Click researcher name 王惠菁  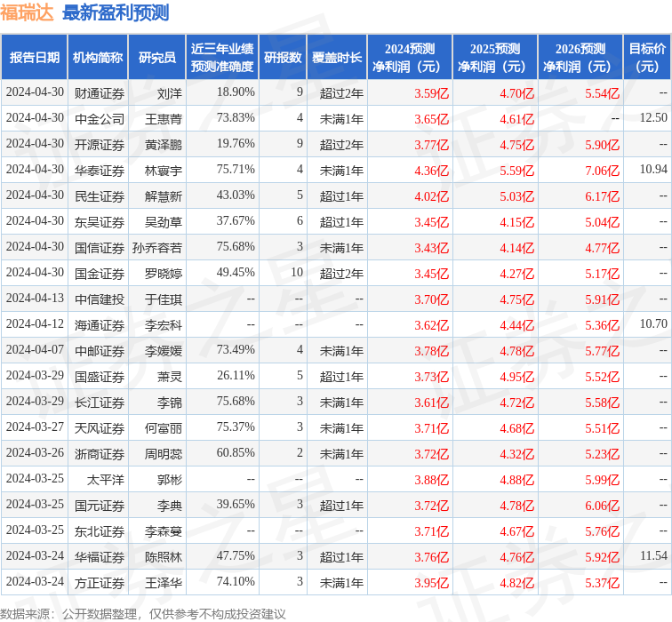coord(164,119)
